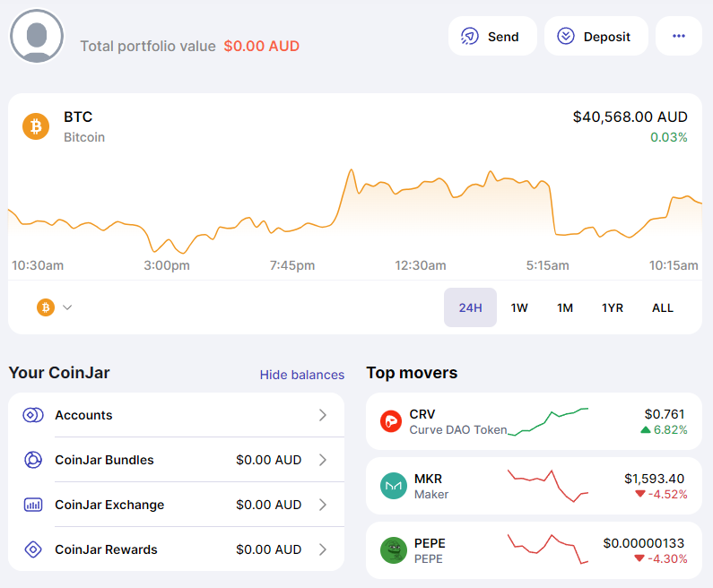Open the three-dots more options menu
713x588 pixels.
[x=679, y=37]
